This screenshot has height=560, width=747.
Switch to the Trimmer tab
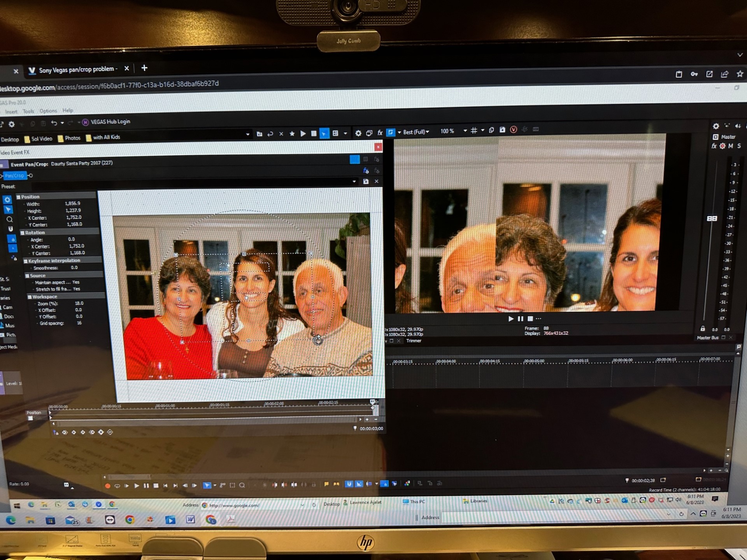(414, 341)
